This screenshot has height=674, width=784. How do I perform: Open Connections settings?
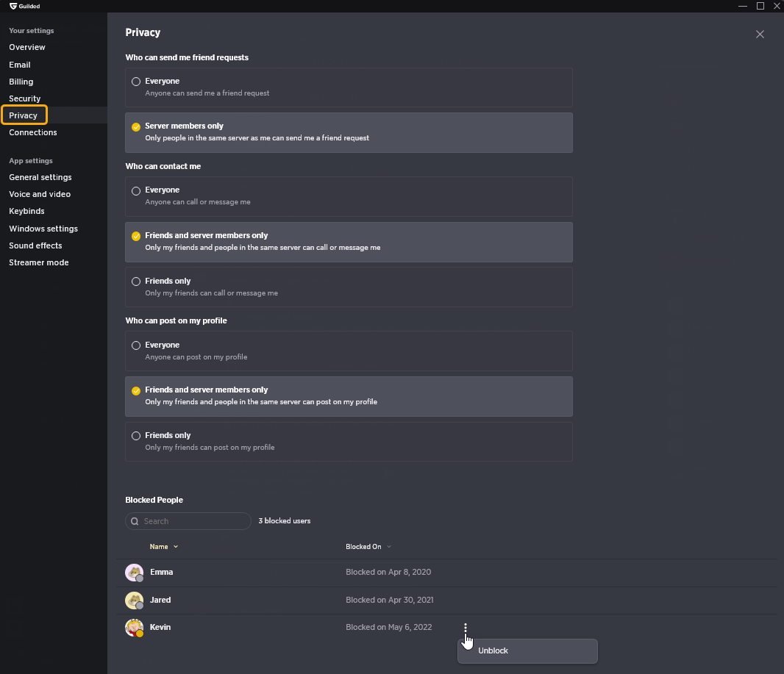point(33,132)
